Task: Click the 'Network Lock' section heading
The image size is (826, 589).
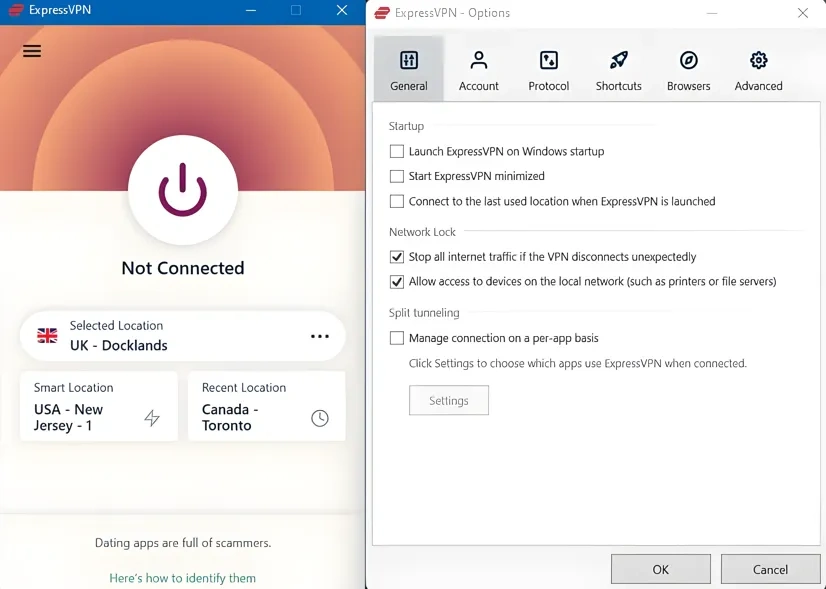Action: tap(422, 232)
